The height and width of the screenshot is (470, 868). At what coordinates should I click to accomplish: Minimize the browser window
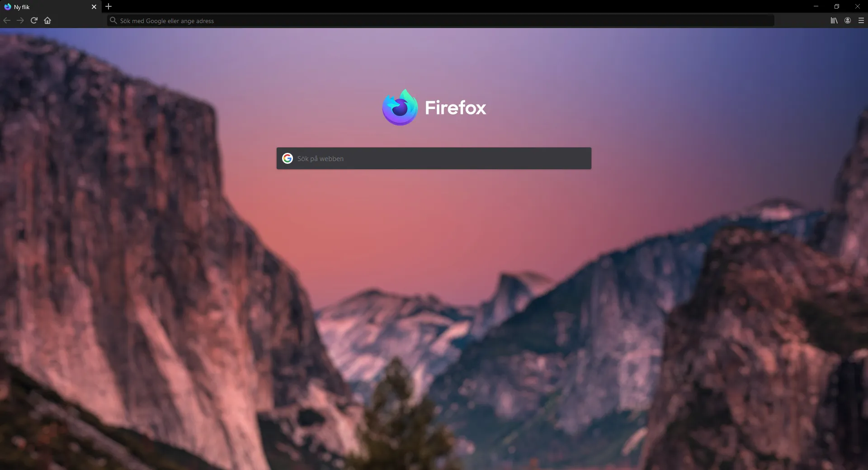816,6
